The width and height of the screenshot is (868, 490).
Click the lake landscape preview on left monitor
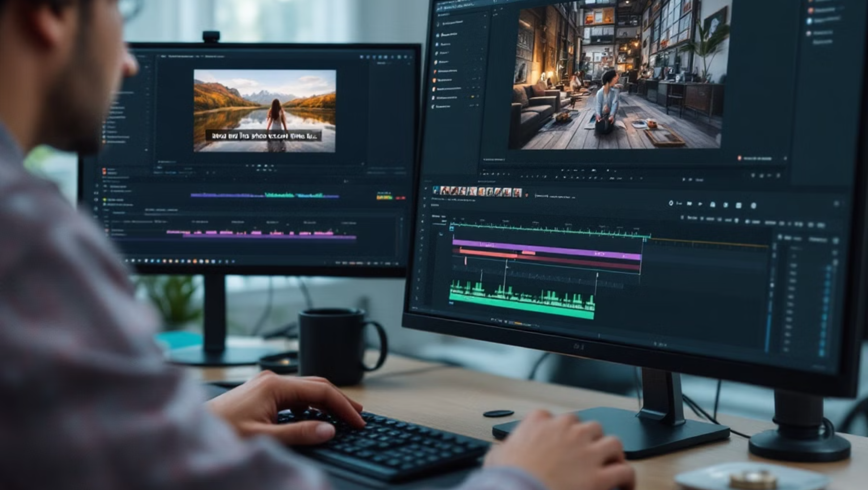click(265, 111)
